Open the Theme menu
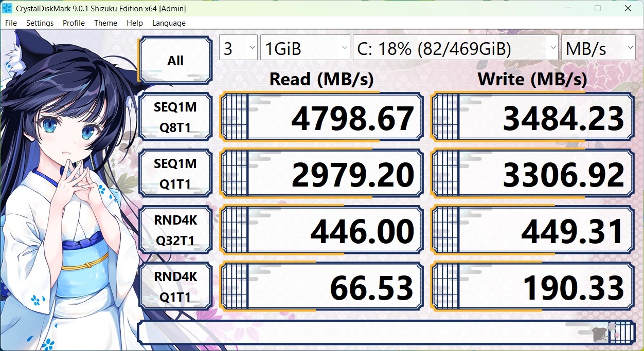 point(105,23)
